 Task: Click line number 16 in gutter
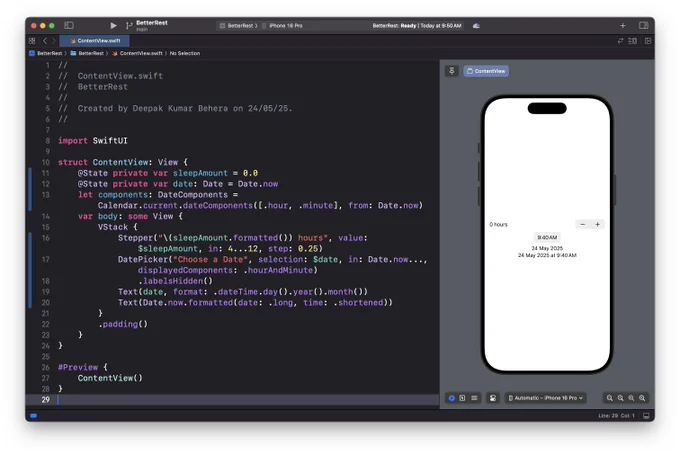click(x=46, y=238)
